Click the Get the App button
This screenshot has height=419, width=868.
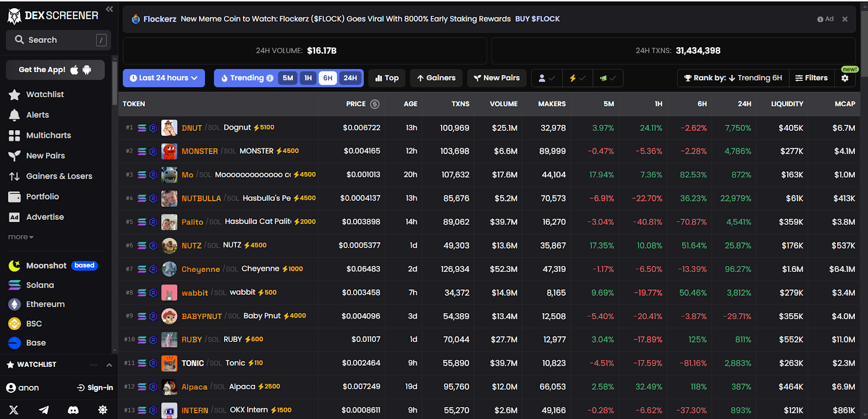click(x=55, y=70)
